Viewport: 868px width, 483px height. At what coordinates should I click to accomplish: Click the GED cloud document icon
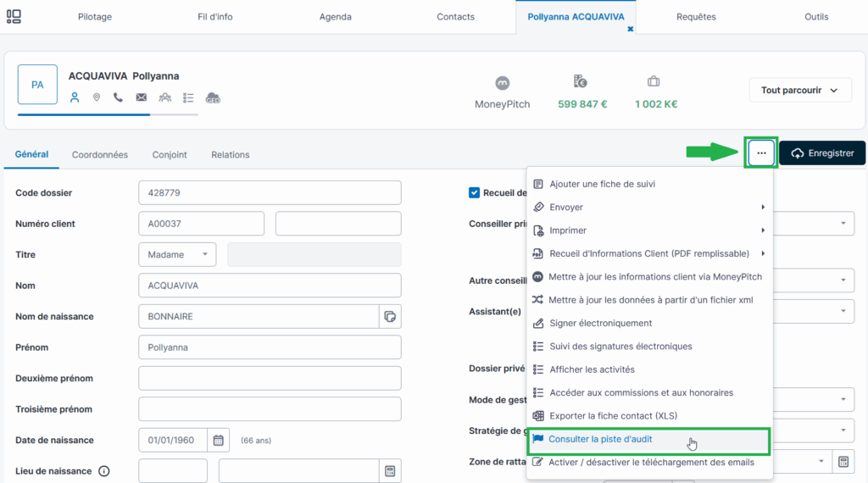click(x=213, y=97)
